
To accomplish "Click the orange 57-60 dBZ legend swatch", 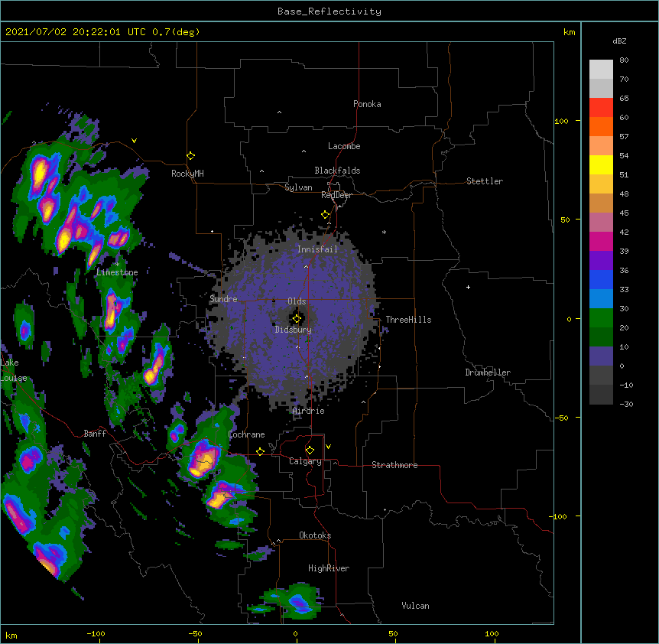I will [601, 126].
